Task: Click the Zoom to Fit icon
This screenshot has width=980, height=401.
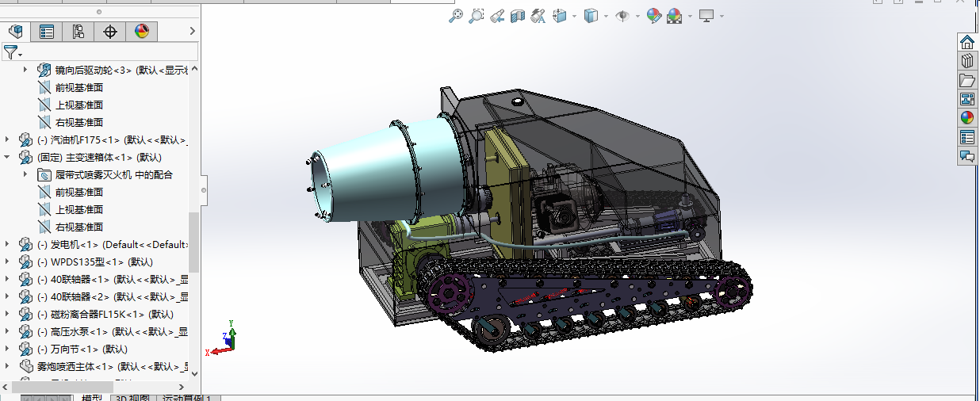Action: tap(455, 15)
